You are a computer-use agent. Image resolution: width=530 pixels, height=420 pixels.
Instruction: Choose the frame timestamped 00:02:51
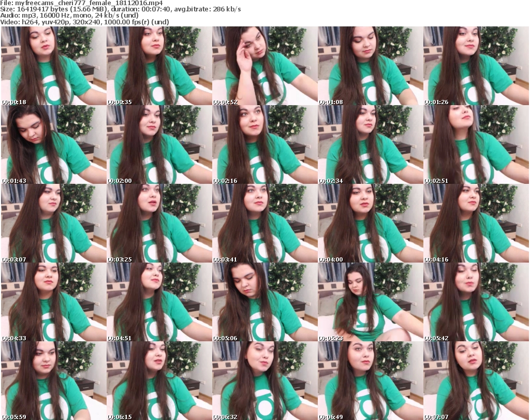tap(476, 144)
